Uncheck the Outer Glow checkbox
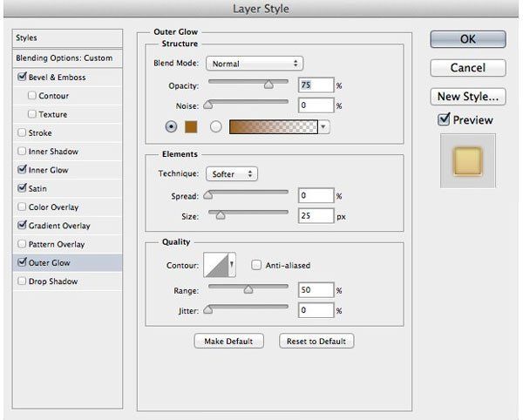The height and width of the screenshot is (420, 523). coord(22,262)
